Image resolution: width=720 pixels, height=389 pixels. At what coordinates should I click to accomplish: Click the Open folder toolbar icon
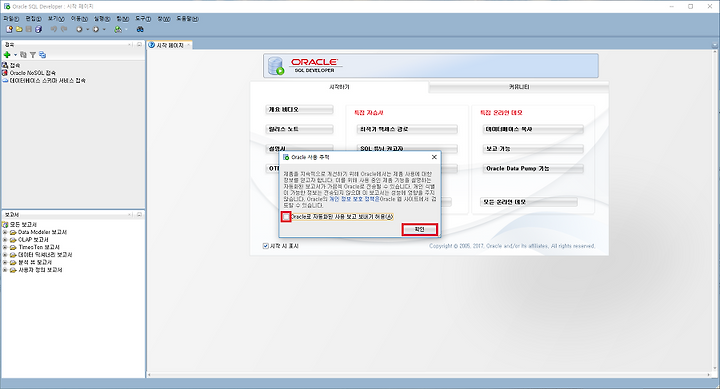pyautogui.click(x=19, y=29)
